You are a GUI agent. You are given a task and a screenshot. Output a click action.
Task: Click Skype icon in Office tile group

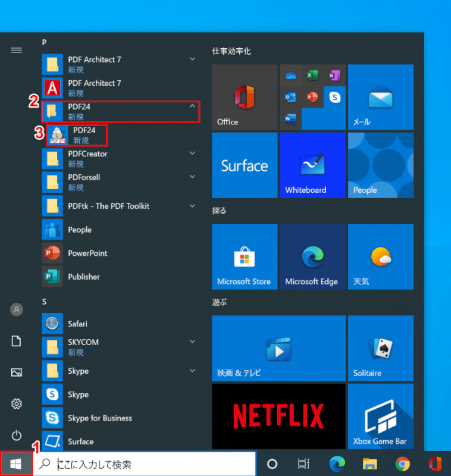(x=334, y=97)
